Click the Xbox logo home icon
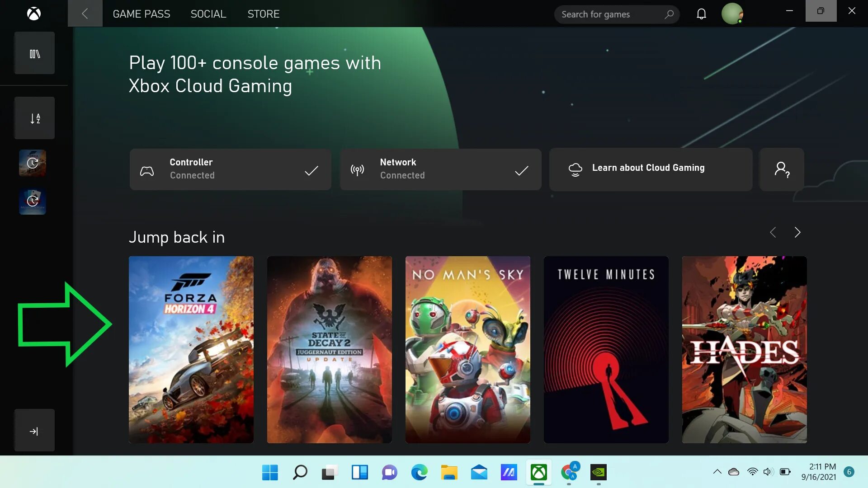The width and height of the screenshot is (868, 488). point(34,14)
